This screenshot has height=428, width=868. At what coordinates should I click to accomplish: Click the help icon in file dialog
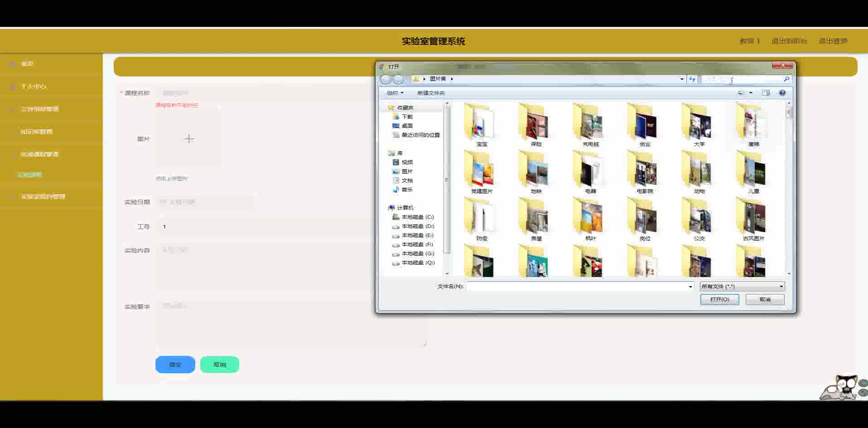[782, 93]
